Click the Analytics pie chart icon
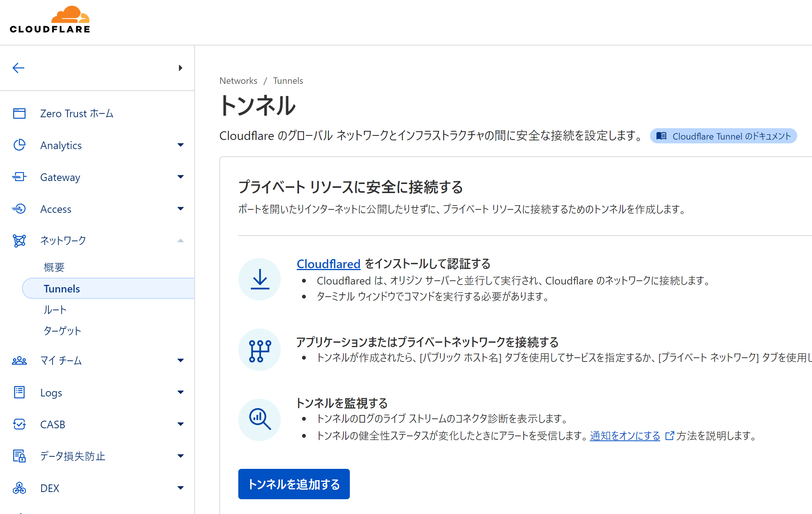 point(19,145)
